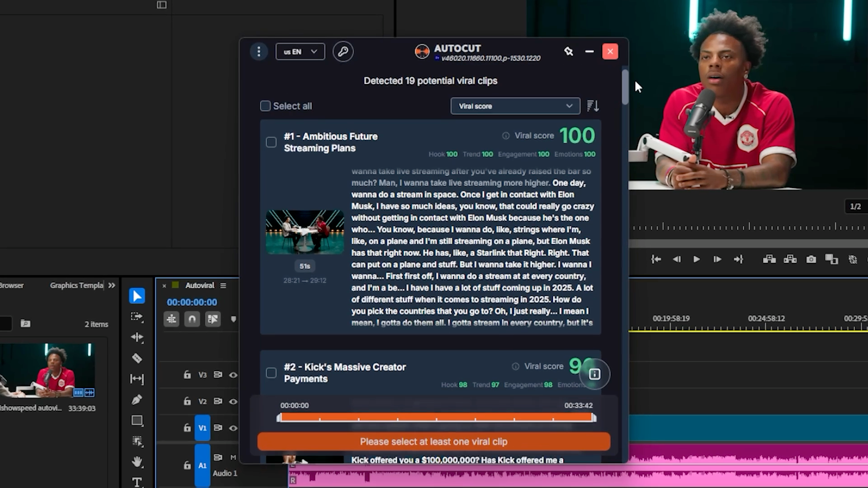The height and width of the screenshot is (488, 868).
Task: Create a new bin in the Project panel
Action: pos(25,324)
